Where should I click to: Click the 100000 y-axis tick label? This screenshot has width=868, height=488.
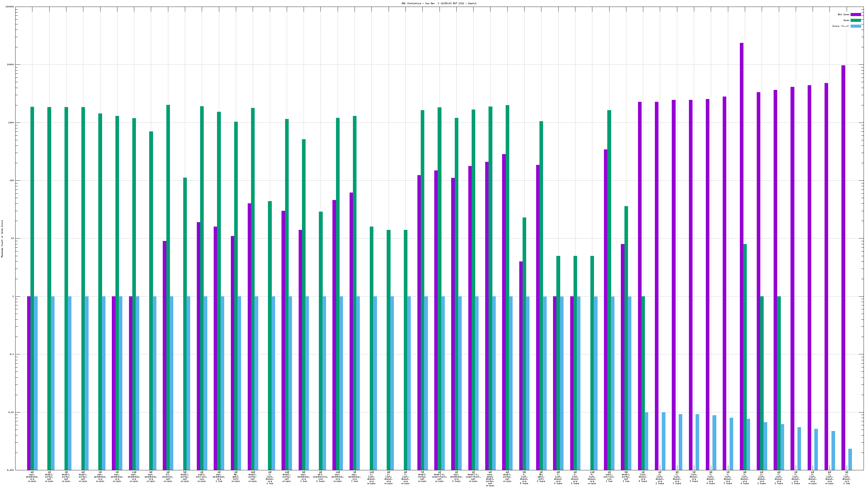[9, 7]
